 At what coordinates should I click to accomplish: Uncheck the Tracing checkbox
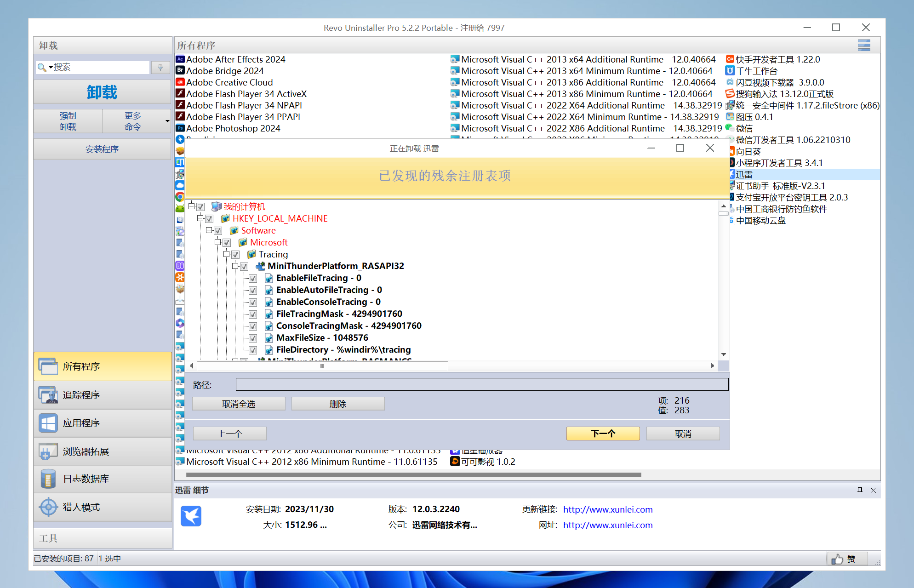click(235, 255)
